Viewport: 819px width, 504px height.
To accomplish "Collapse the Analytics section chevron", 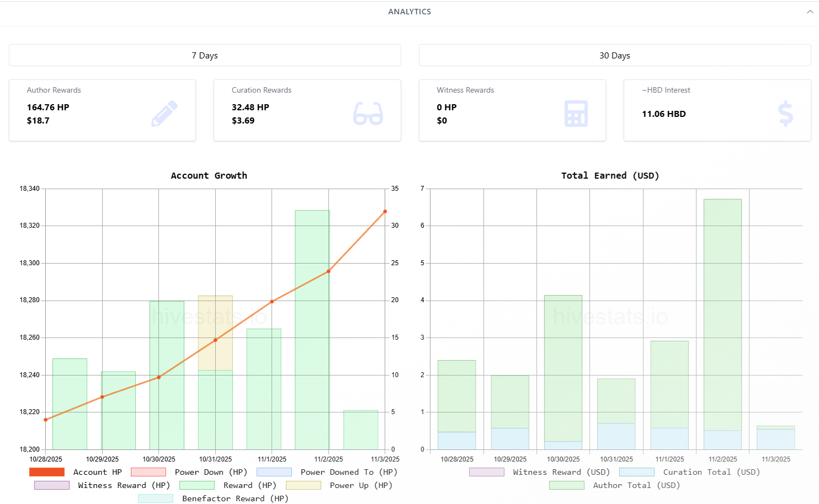I will point(810,12).
